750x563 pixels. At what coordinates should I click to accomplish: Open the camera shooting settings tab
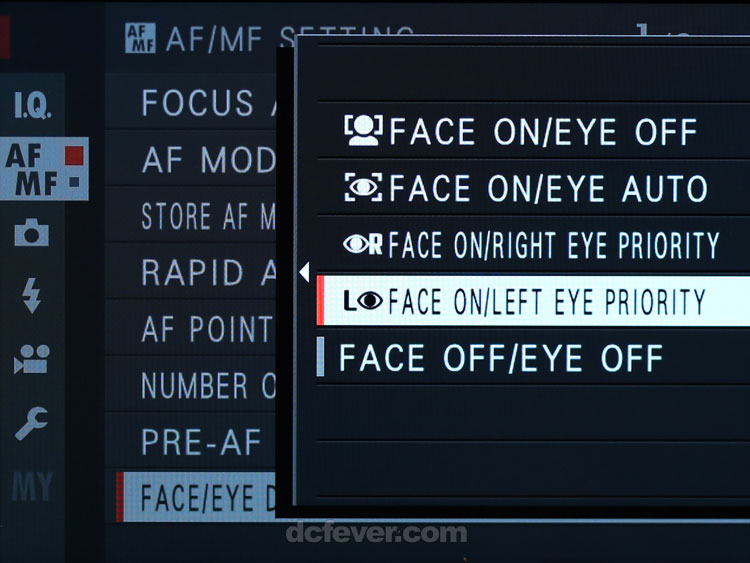[x=32, y=232]
